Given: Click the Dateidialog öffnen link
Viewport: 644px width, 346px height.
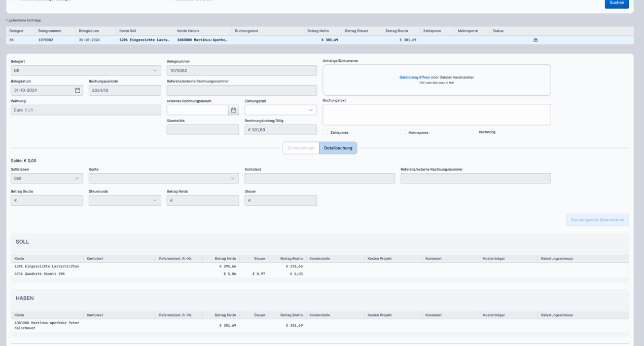Looking at the screenshot, I should [414, 78].
